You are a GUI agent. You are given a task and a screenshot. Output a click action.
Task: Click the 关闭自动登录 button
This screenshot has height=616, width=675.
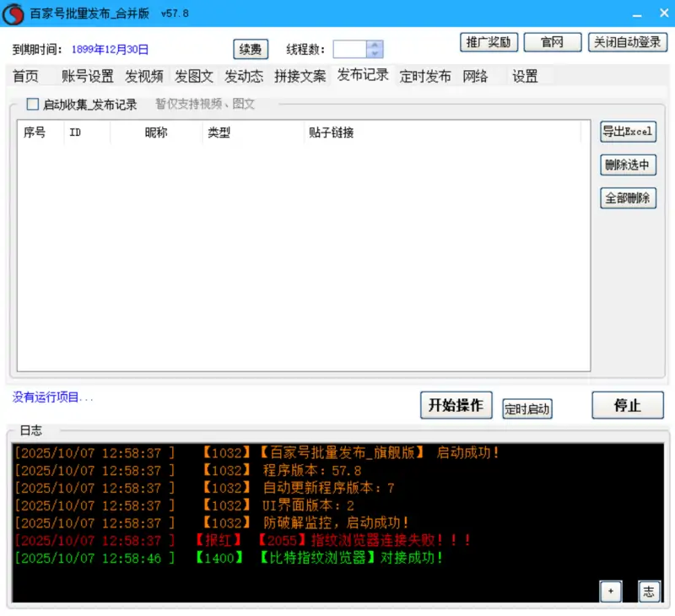628,42
